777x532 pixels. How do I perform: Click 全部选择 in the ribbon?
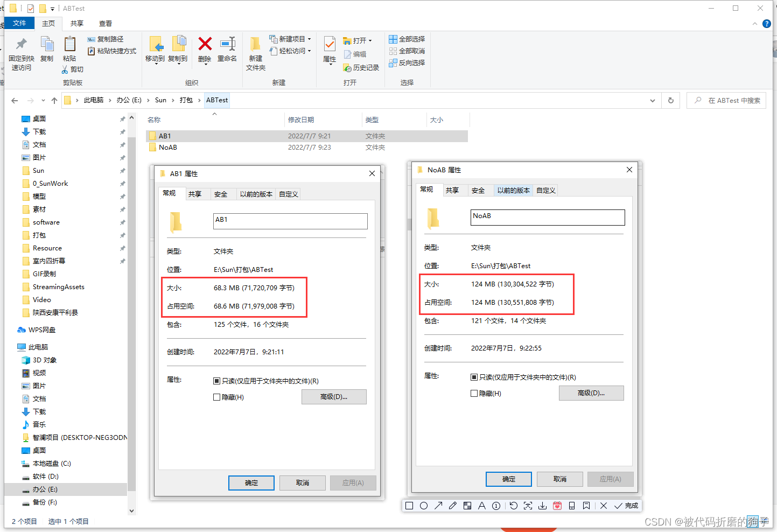(407, 39)
